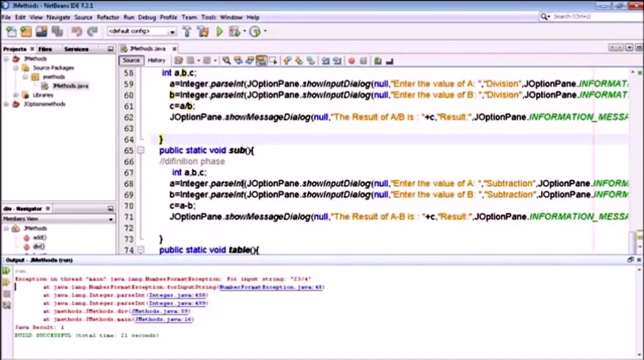Image resolution: width=644 pixels, height=360 pixels.
Task: Toggle Bookmark icon in editor toolbar
Action: tap(311, 60)
